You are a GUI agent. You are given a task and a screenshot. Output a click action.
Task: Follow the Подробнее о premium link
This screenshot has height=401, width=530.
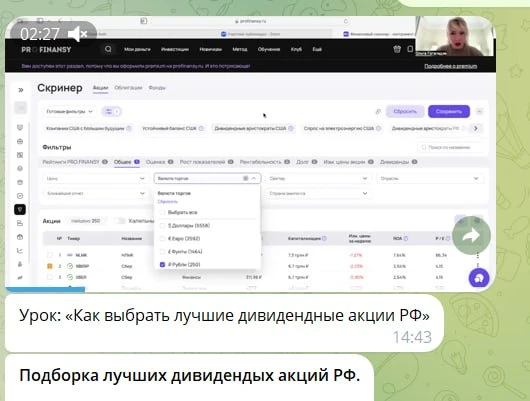coord(451,66)
